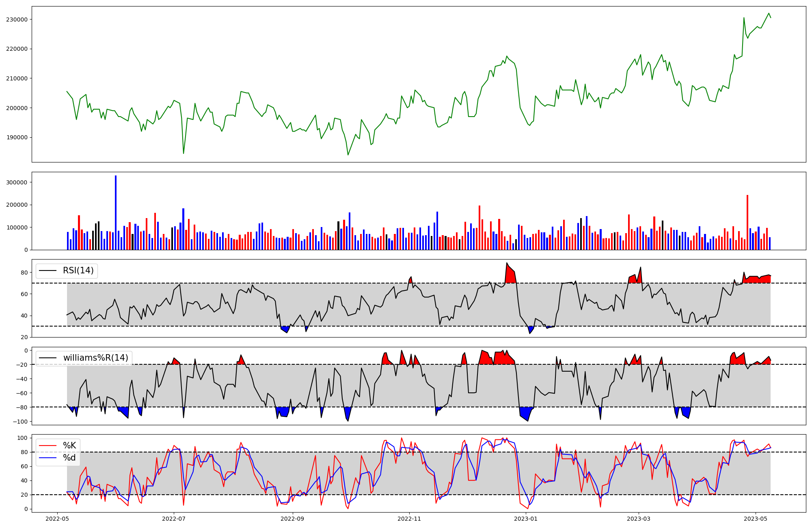Click the williams%R(14) legend entry
The height and width of the screenshot is (528, 812).
coord(95,358)
